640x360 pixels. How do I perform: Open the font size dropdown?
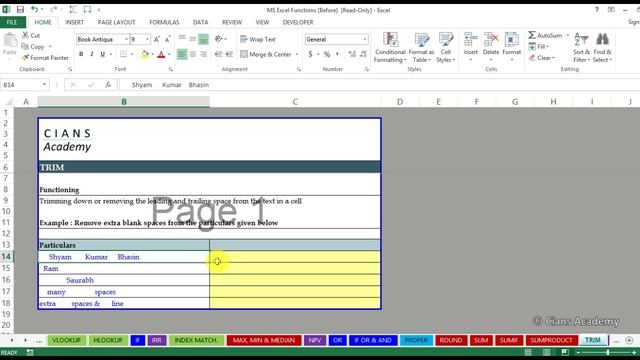click(x=147, y=39)
